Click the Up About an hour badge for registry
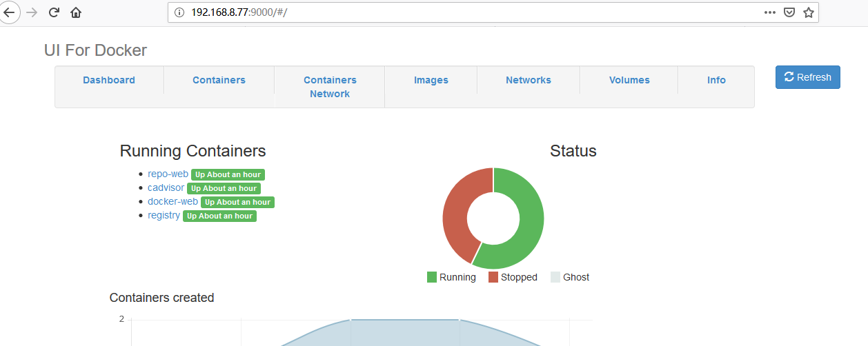Viewport: 868px width, 346px height. [219, 216]
